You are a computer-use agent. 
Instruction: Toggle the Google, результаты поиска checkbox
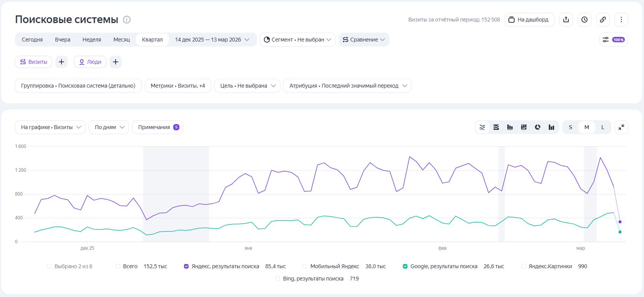pyautogui.click(x=405, y=266)
